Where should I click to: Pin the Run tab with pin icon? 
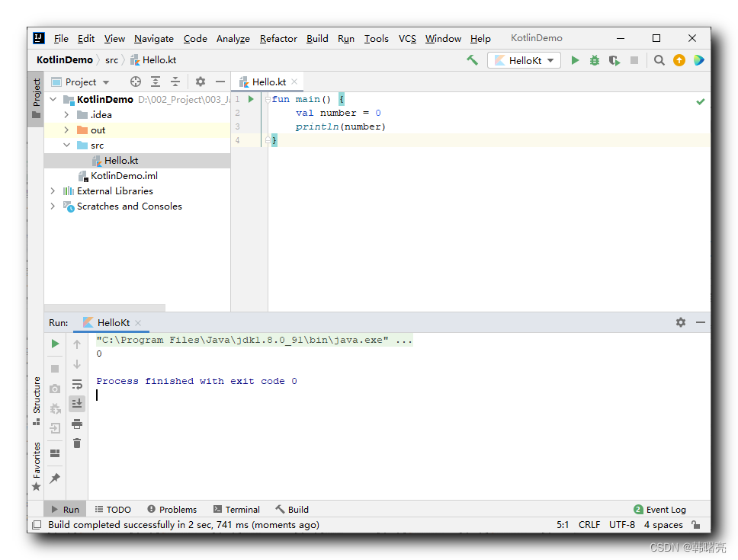click(55, 478)
